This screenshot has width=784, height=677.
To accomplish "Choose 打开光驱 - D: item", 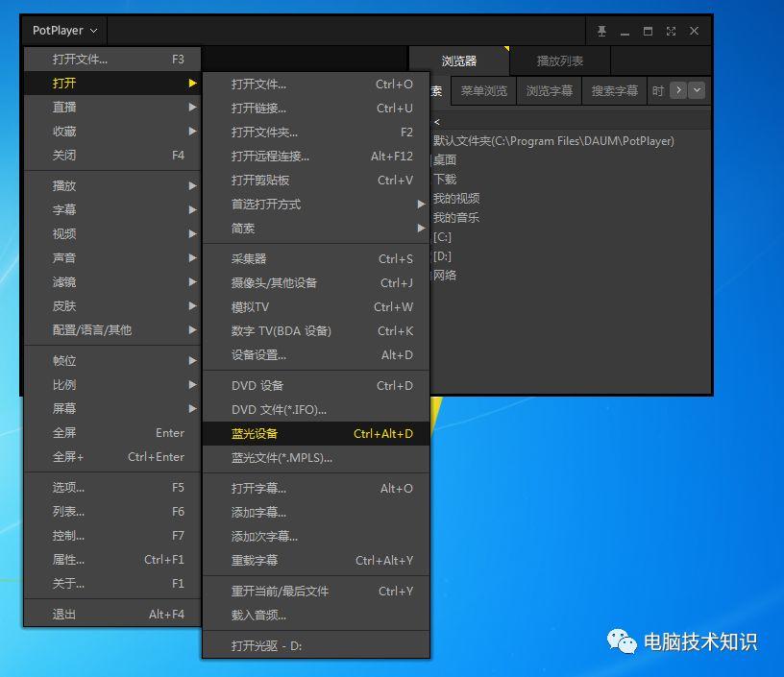I will point(316,645).
